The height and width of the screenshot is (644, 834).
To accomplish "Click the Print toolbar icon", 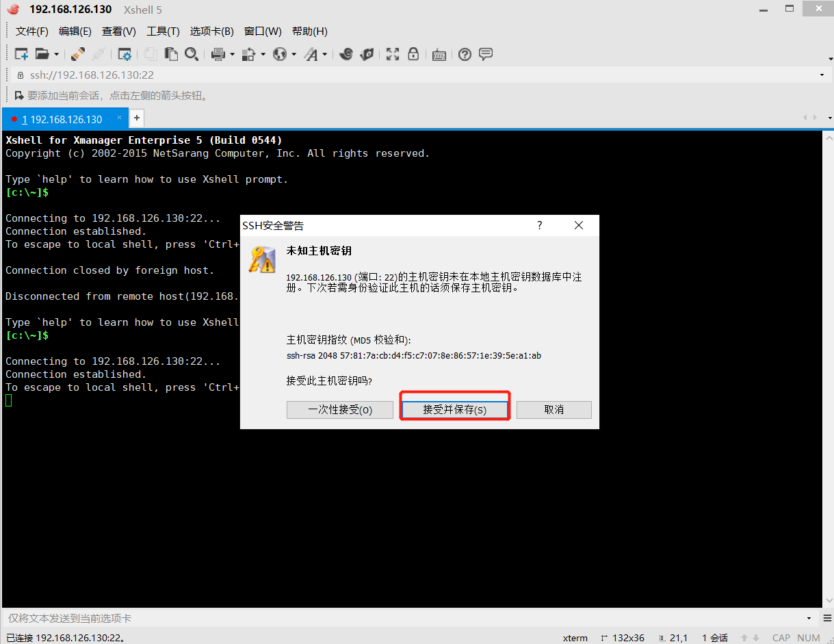I will point(218,54).
